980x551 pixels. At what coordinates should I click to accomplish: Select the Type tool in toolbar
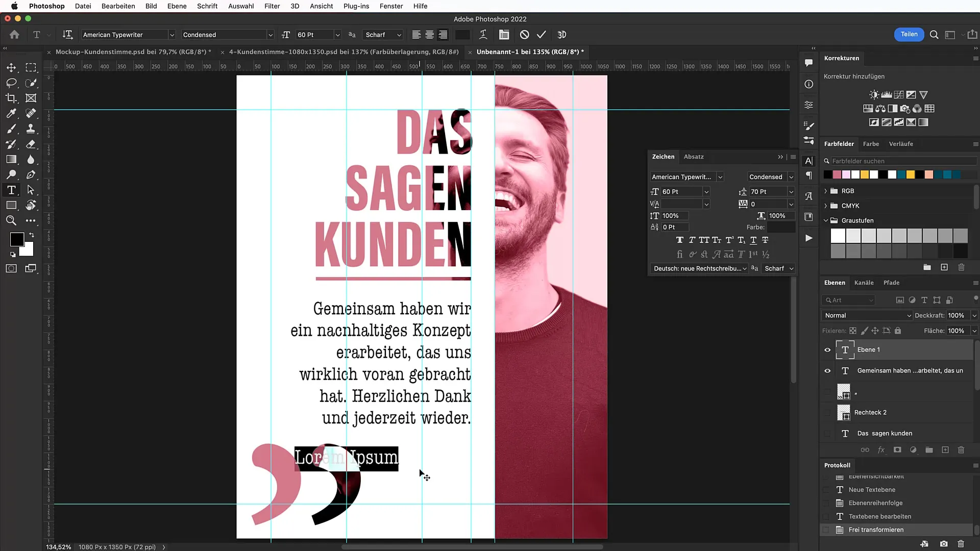11,190
